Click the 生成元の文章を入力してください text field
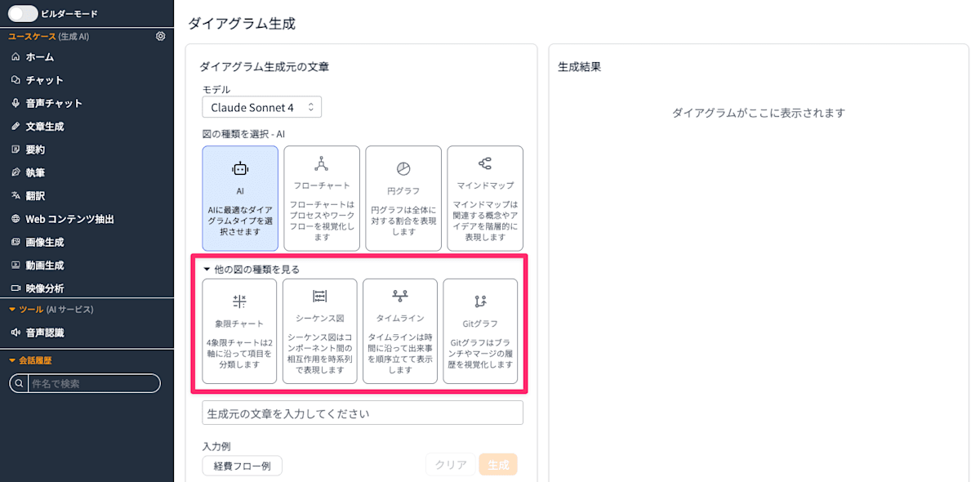The width and height of the screenshot is (980, 482). 363,413
